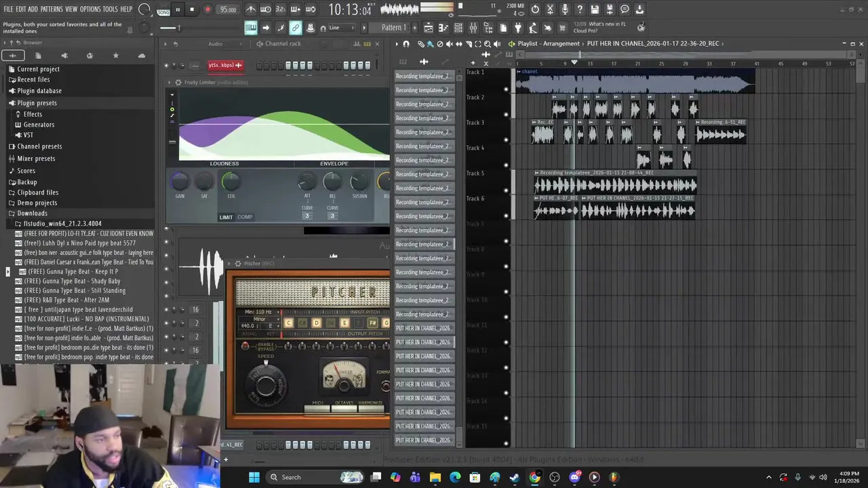This screenshot has width=868, height=488.
Task: Collapse the Downloads folder
Action: click(31, 213)
